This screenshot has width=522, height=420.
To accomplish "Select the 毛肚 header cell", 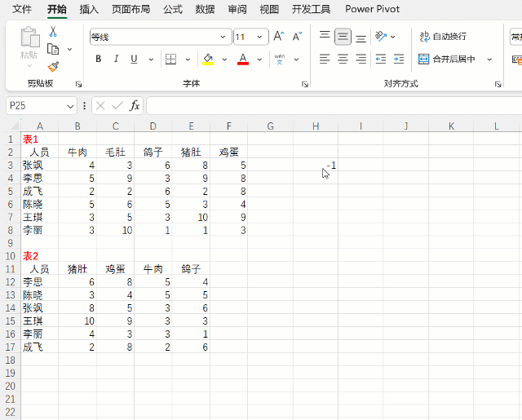I will click(115, 152).
